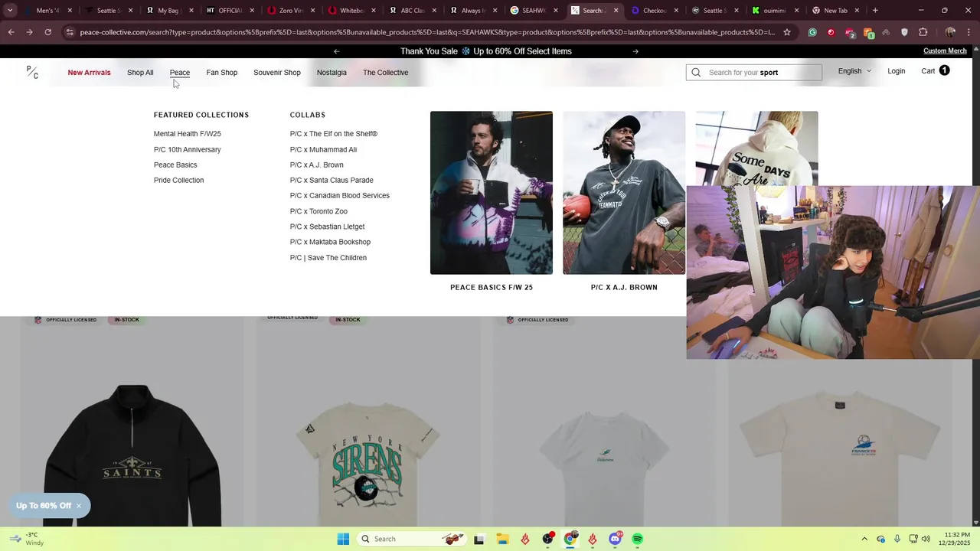This screenshot has width=980, height=551.
Task: Open the New Arrivals menu
Action: 89,73
